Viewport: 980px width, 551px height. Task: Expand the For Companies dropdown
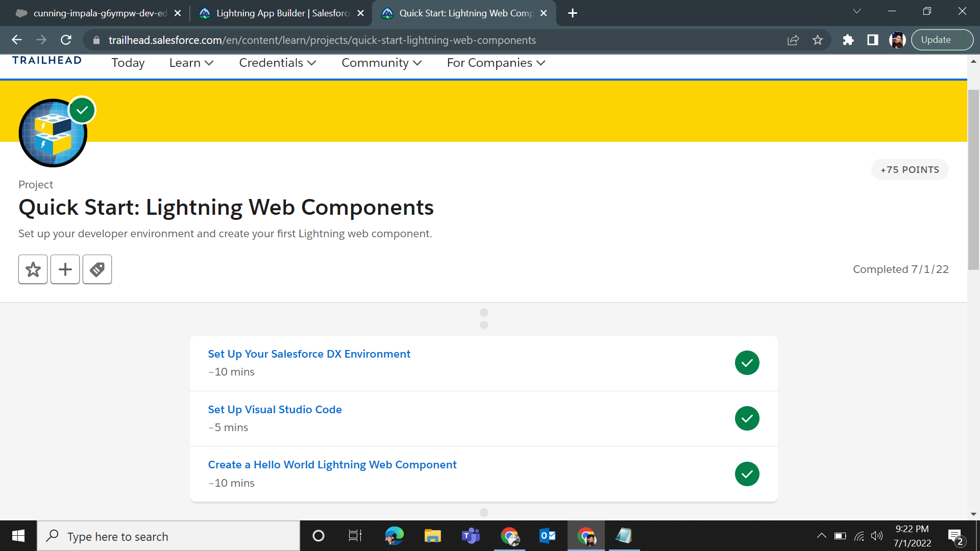pyautogui.click(x=496, y=63)
